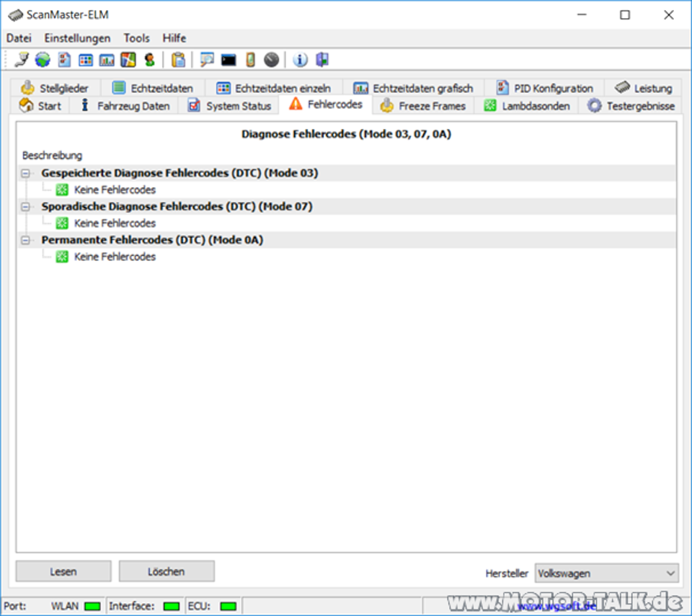The height and width of the screenshot is (616, 692).
Task: Click the clipboard icon in toolbar
Action: coord(178,60)
